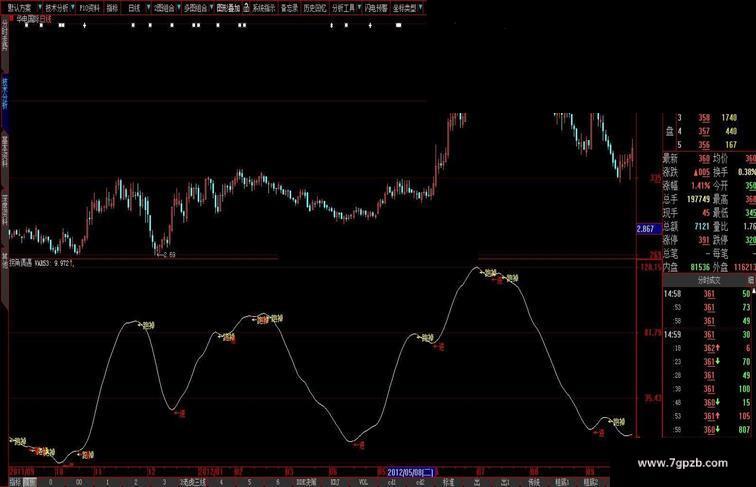Click the 14:58 trade row time
This screenshot has height=487, width=756.
(x=672, y=294)
